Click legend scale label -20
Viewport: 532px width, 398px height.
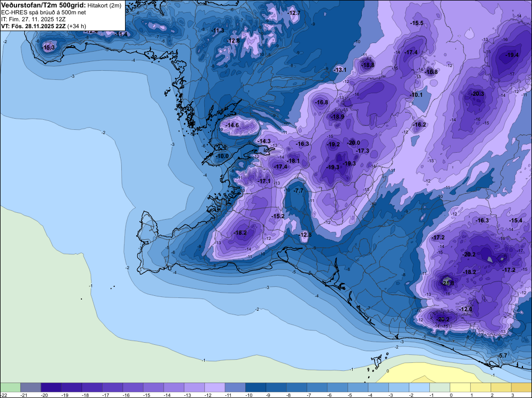44,395
